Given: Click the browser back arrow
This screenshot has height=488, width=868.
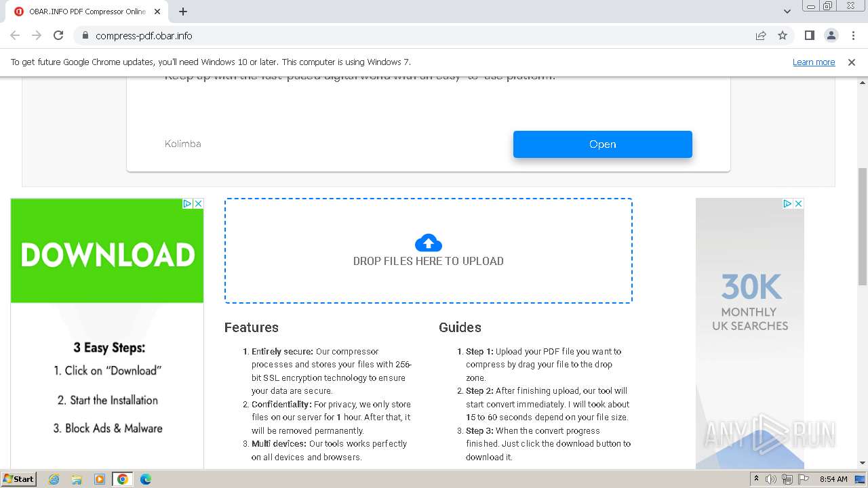Looking at the screenshot, I should click(15, 35).
